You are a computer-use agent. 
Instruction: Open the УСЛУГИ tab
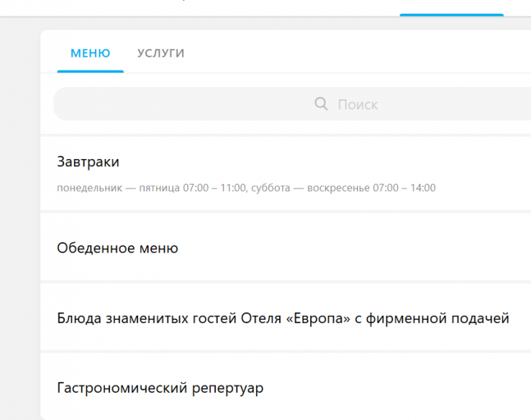[161, 53]
